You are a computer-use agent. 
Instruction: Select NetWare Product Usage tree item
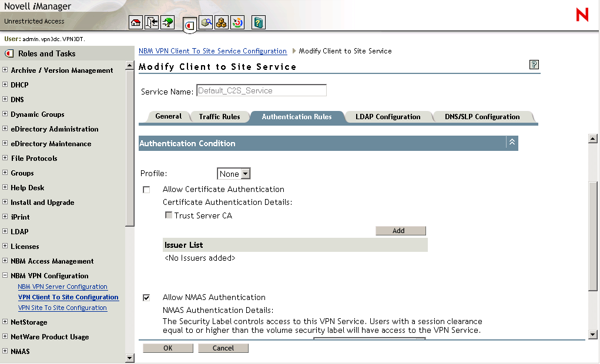[x=50, y=337]
